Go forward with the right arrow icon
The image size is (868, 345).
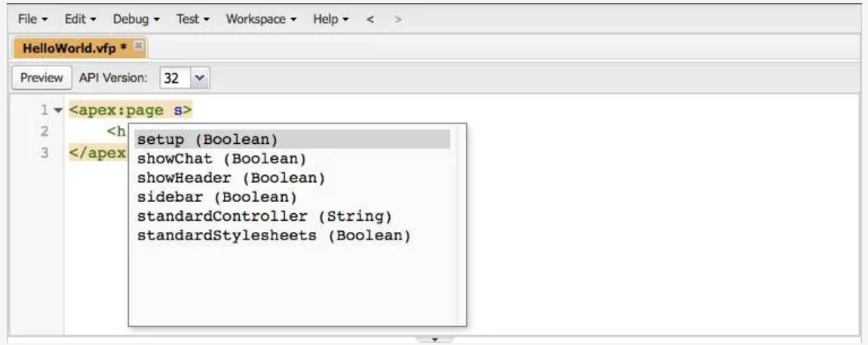[x=397, y=20]
